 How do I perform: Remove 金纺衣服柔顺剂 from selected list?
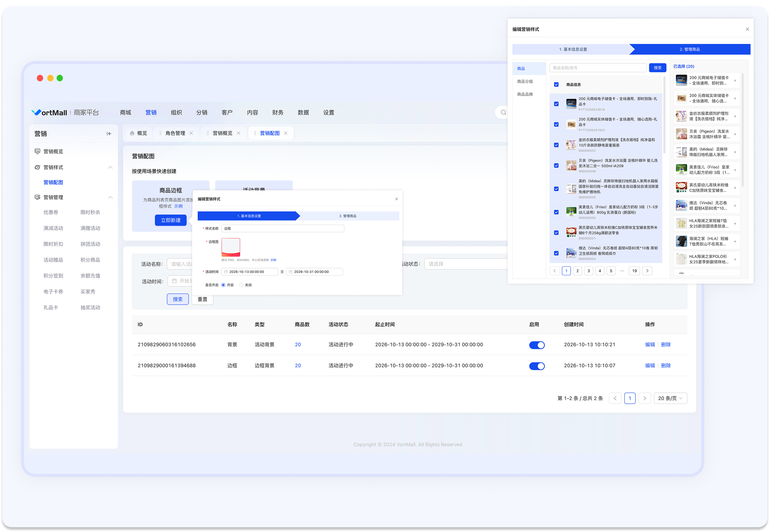pyautogui.click(x=735, y=116)
